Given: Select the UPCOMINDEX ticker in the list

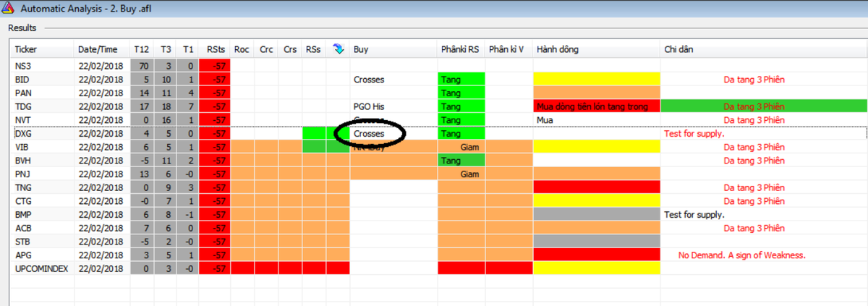Looking at the screenshot, I should coord(39,268).
